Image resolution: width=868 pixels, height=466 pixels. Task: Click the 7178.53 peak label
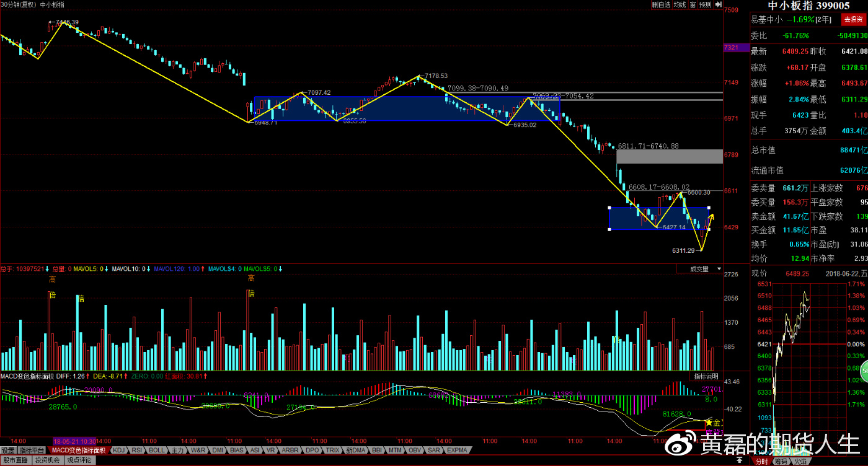tap(436, 76)
